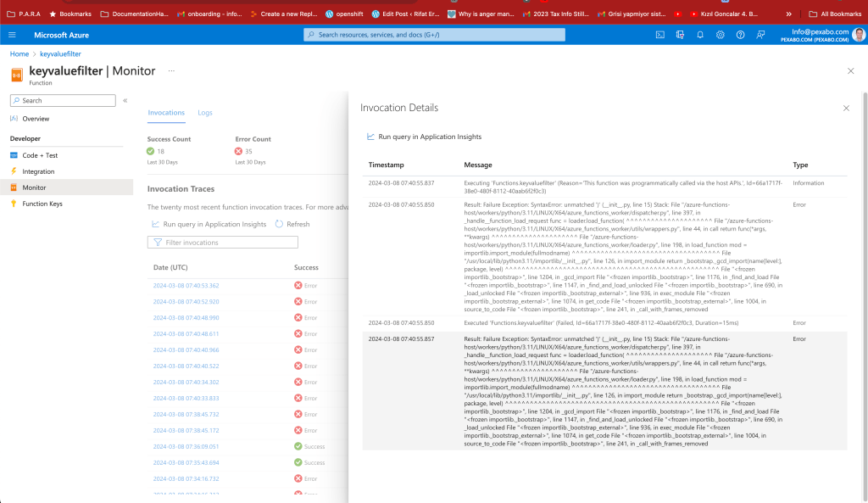The image size is (868, 503).
Task: Open Integration in the sidebar
Action: click(x=38, y=171)
